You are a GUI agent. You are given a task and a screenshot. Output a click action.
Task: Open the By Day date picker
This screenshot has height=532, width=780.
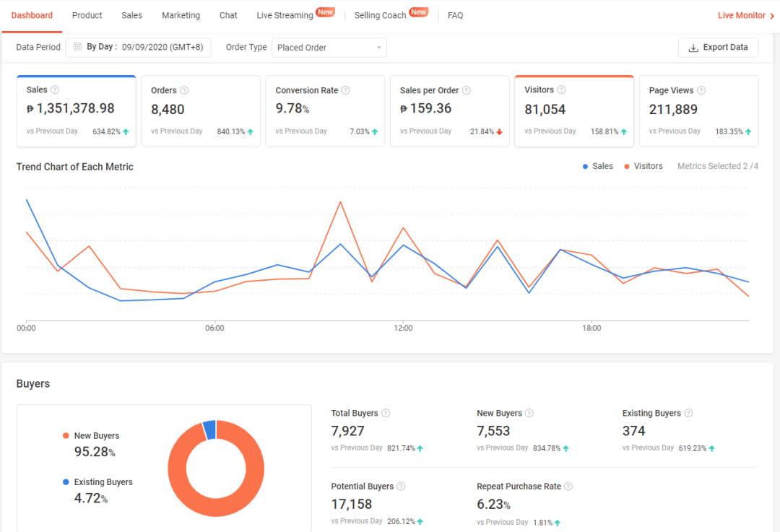138,47
